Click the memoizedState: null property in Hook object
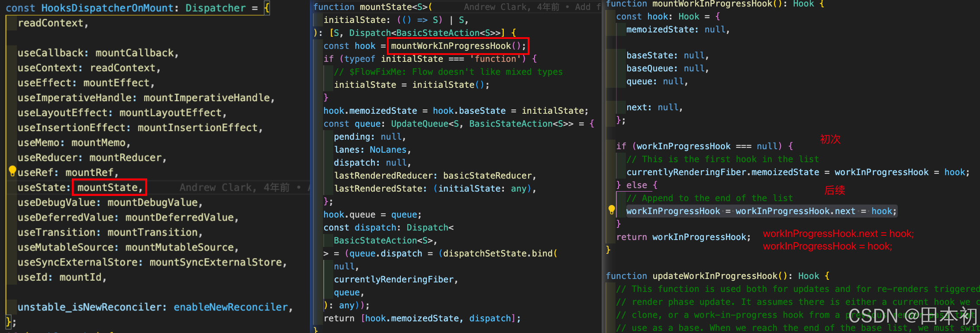This screenshot has height=333, width=980. tap(678, 29)
